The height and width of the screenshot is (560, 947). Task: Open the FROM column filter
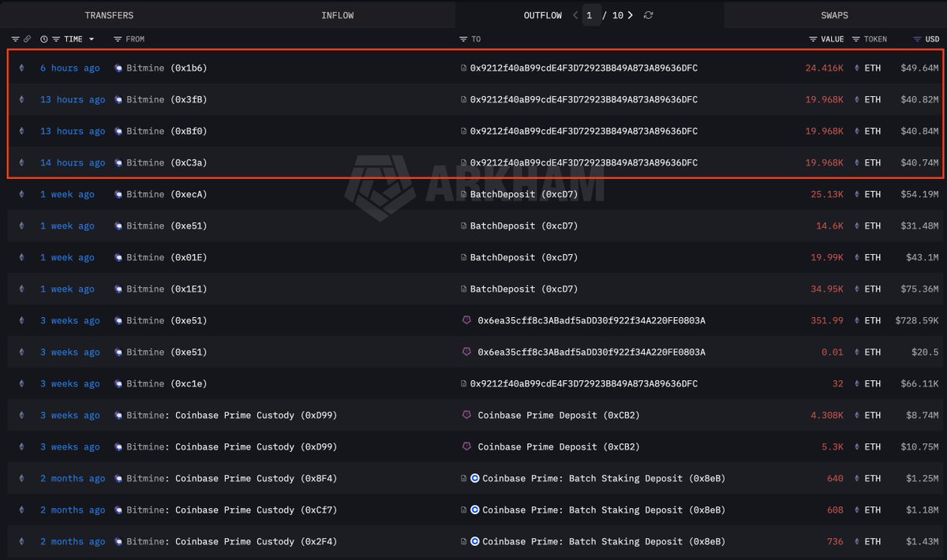(x=118, y=39)
